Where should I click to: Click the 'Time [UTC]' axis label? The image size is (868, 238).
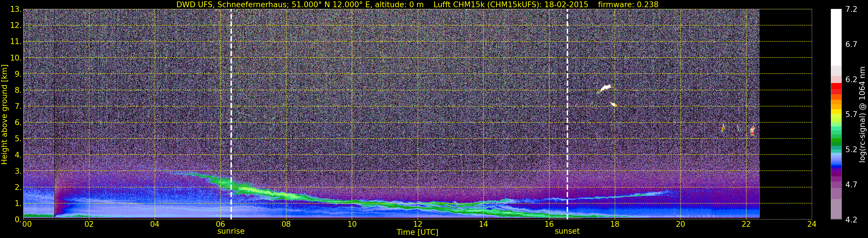(417, 232)
